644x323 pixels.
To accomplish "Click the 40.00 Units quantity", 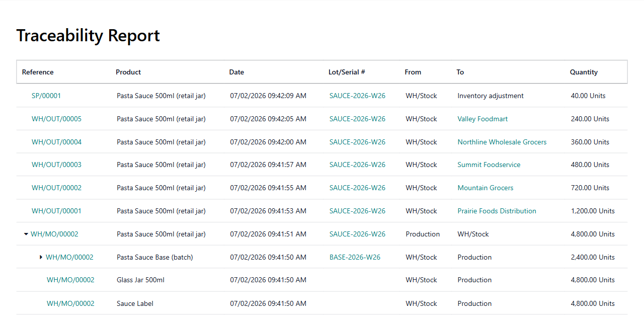I will pos(588,96).
